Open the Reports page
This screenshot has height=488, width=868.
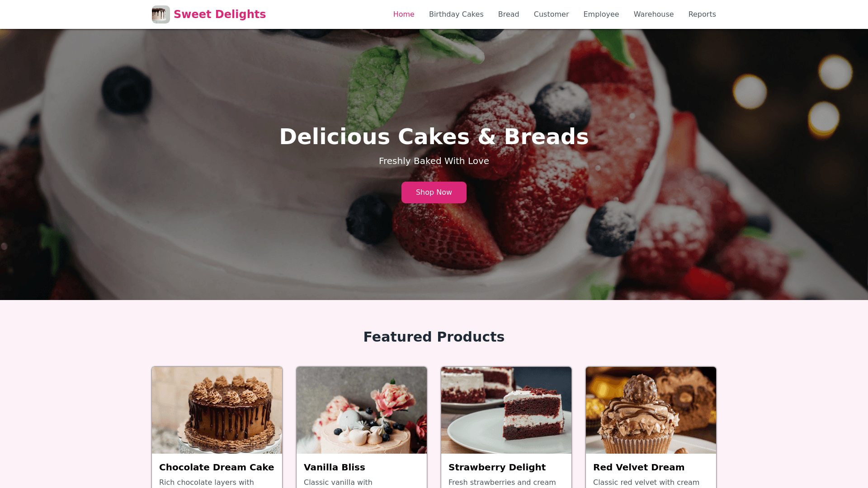tap(702, 14)
